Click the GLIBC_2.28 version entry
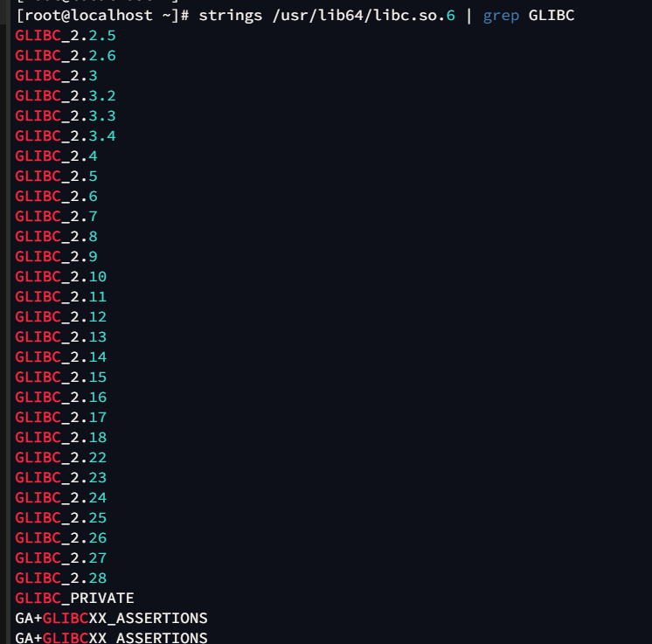The image size is (652, 644). click(60, 578)
